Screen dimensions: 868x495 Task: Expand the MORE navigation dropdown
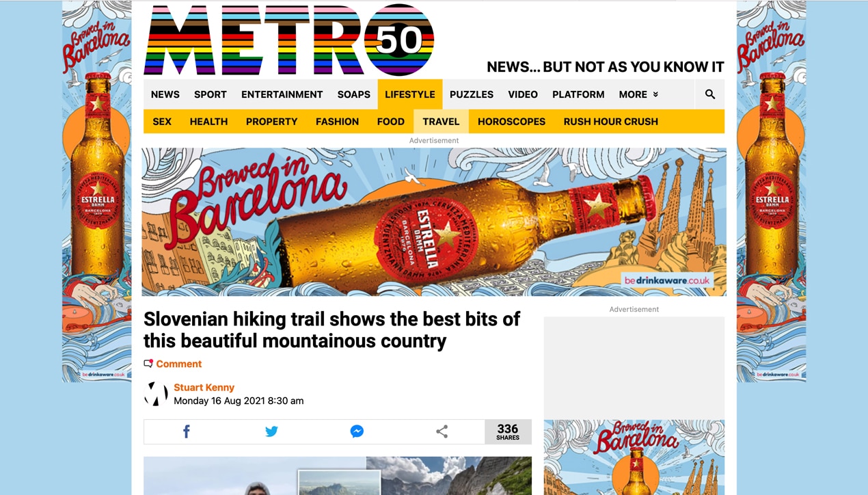[638, 94]
